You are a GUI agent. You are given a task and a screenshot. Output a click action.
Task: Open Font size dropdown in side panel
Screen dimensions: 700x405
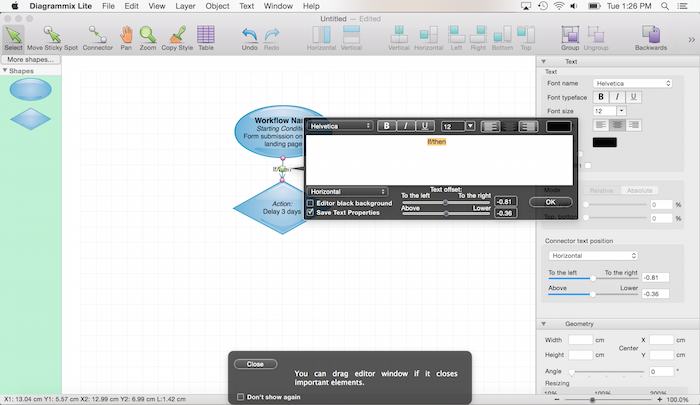[x=621, y=111]
